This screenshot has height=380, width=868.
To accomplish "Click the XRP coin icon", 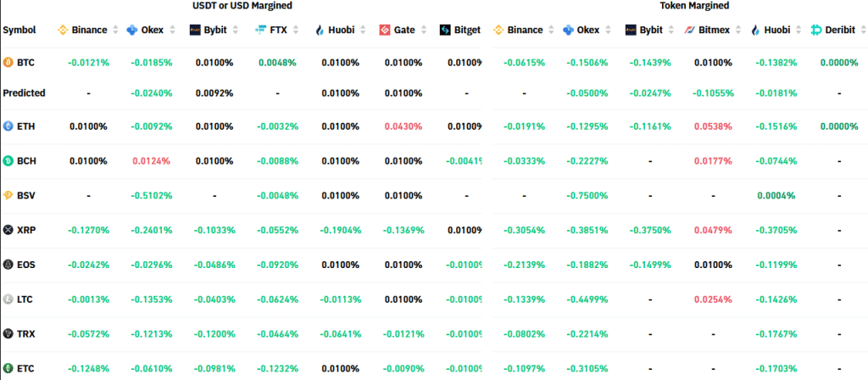I will [x=8, y=230].
